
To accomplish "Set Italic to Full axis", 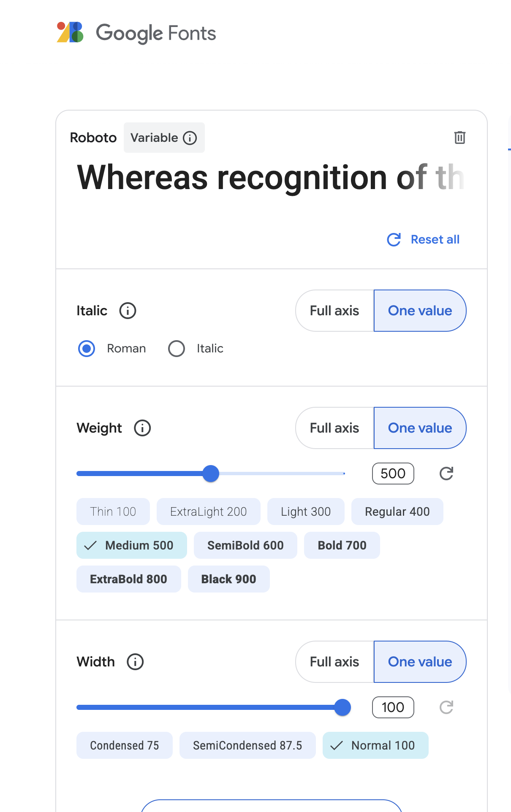I will pyautogui.click(x=334, y=311).
